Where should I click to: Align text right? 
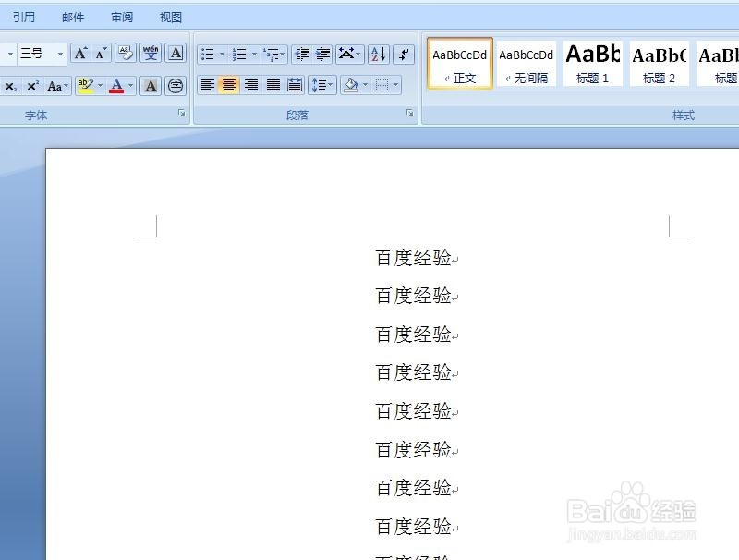tap(251, 85)
